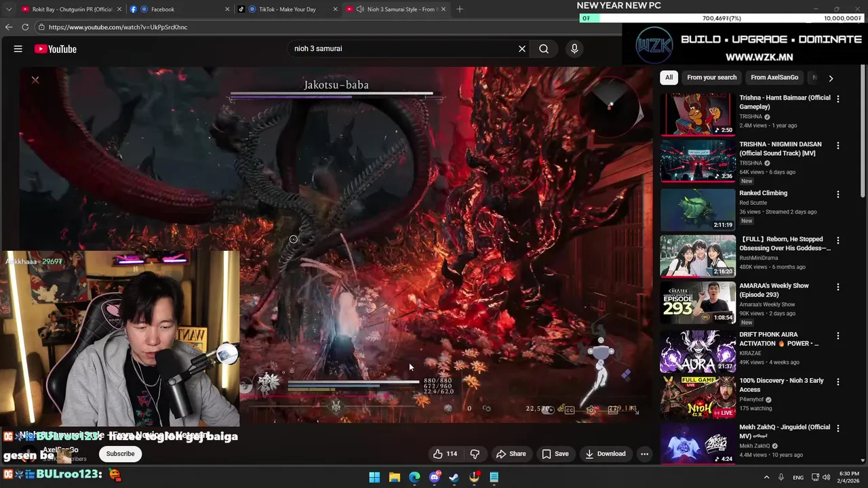Open options for Mekh ZakhQ Jinguidel video

point(838,429)
